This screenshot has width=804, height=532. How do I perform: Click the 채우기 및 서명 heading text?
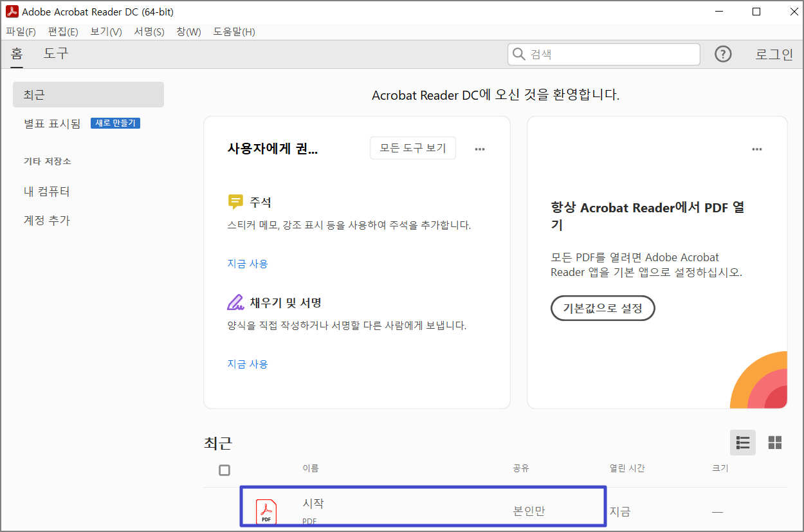point(286,302)
